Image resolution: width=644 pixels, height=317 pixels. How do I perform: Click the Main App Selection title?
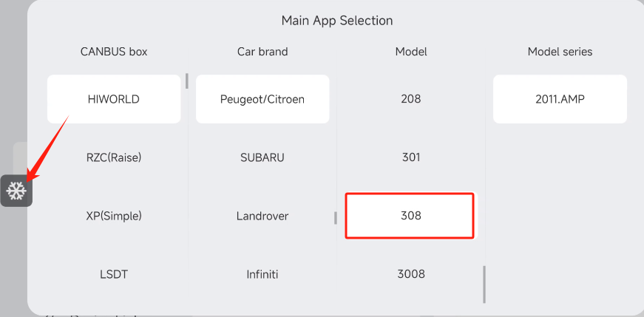[337, 21]
